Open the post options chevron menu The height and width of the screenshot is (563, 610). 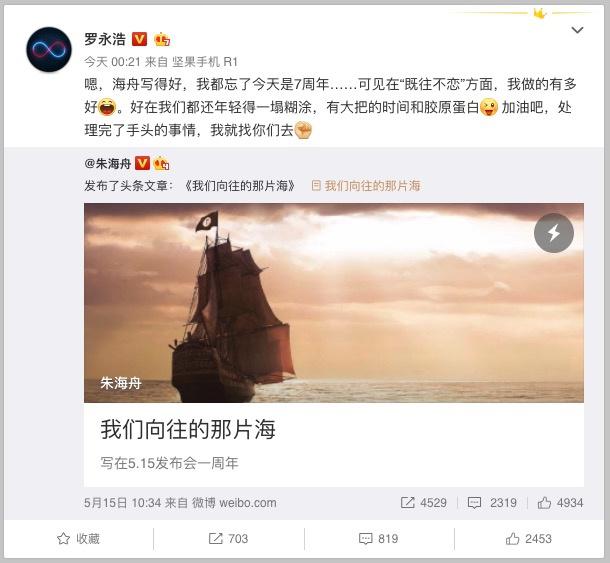pos(577,30)
